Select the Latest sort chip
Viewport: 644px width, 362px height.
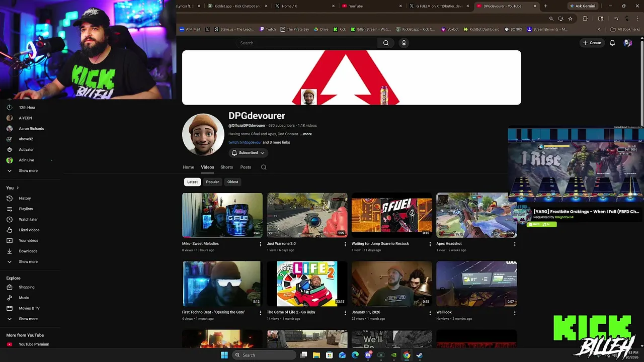click(193, 182)
